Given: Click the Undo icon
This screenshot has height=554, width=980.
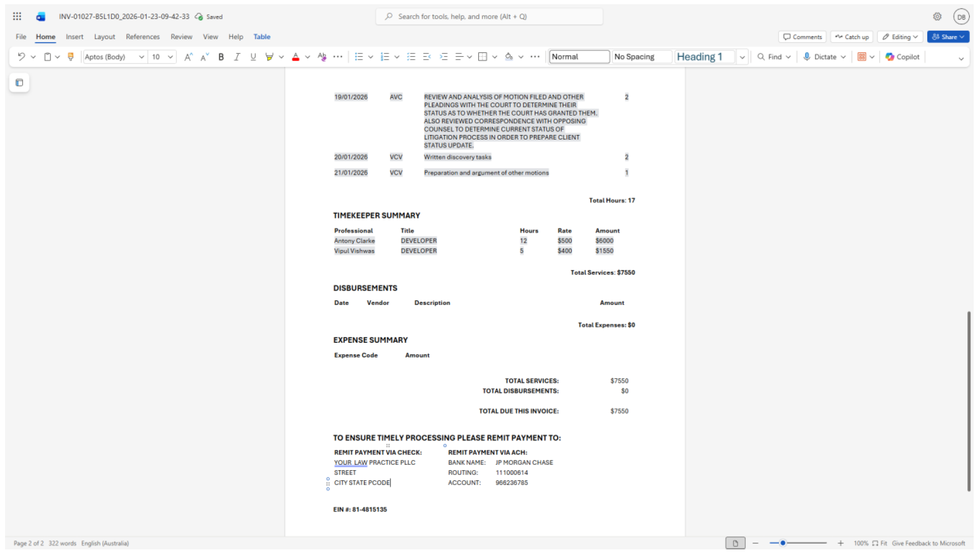Looking at the screenshot, I should (x=21, y=56).
